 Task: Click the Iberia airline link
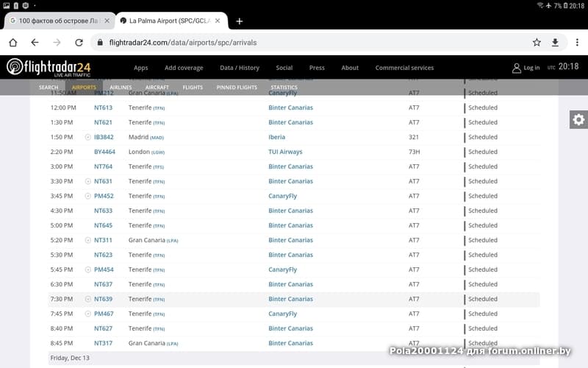coord(277,137)
